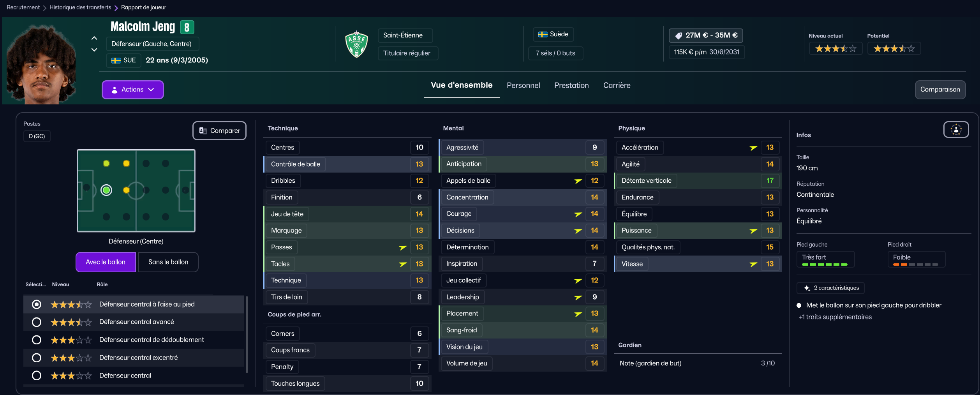Switch to the Personnel tab

coord(523,85)
